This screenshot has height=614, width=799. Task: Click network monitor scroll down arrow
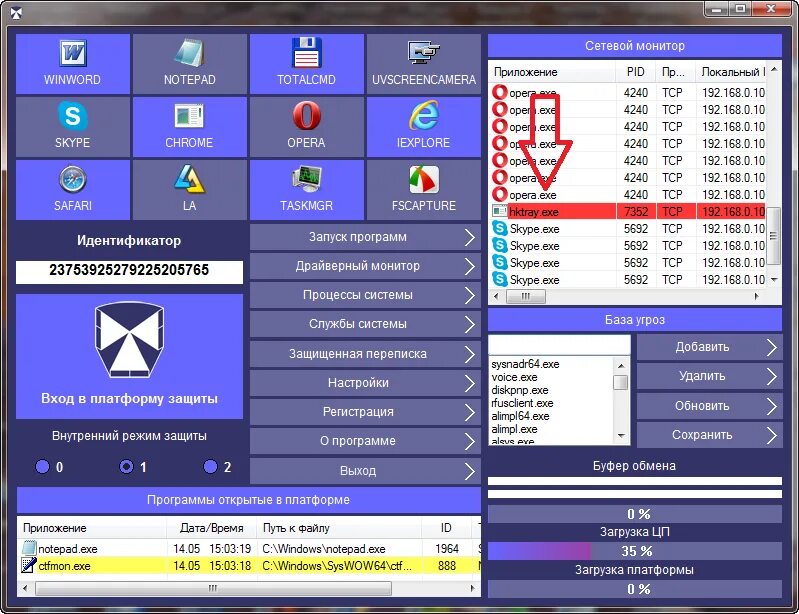(774, 280)
